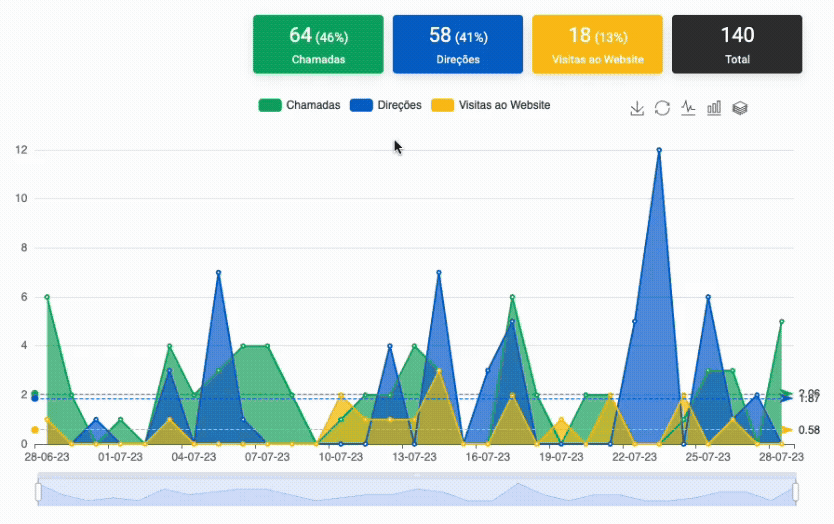Click the save chart as image download icon

pyautogui.click(x=636, y=108)
